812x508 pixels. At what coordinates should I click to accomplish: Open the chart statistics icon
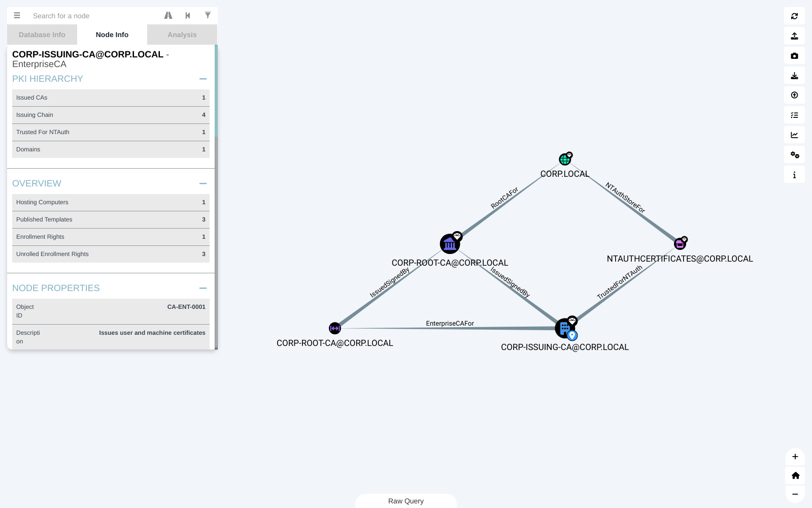coord(794,135)
